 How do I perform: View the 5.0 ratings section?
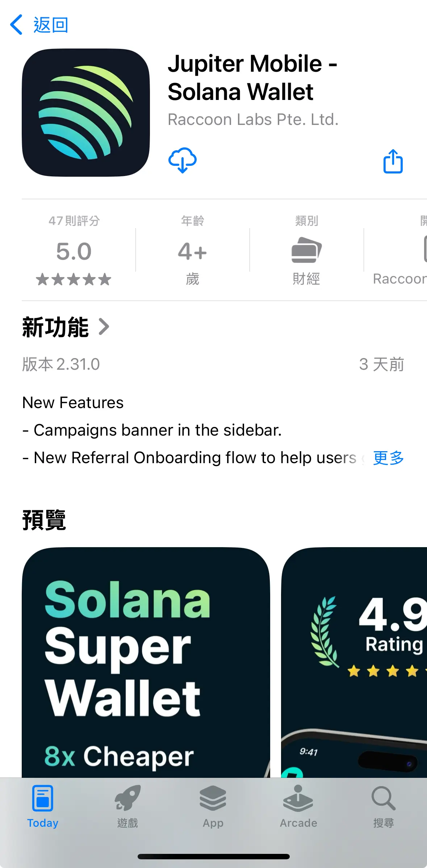tap(74, 251)
